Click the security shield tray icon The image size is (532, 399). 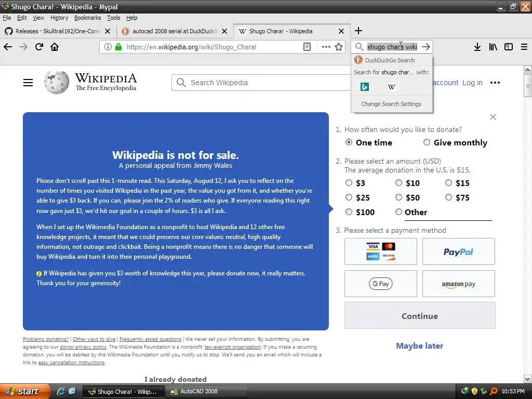tap(474, 391)
